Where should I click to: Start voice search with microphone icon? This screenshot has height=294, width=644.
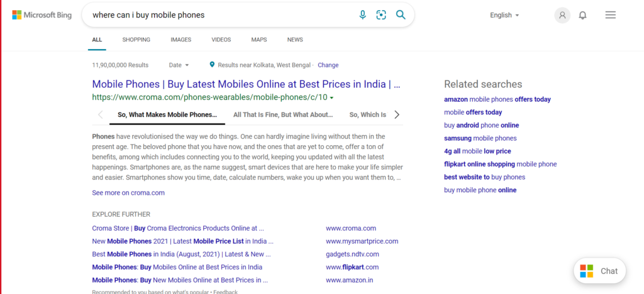(x=362, y=15)
